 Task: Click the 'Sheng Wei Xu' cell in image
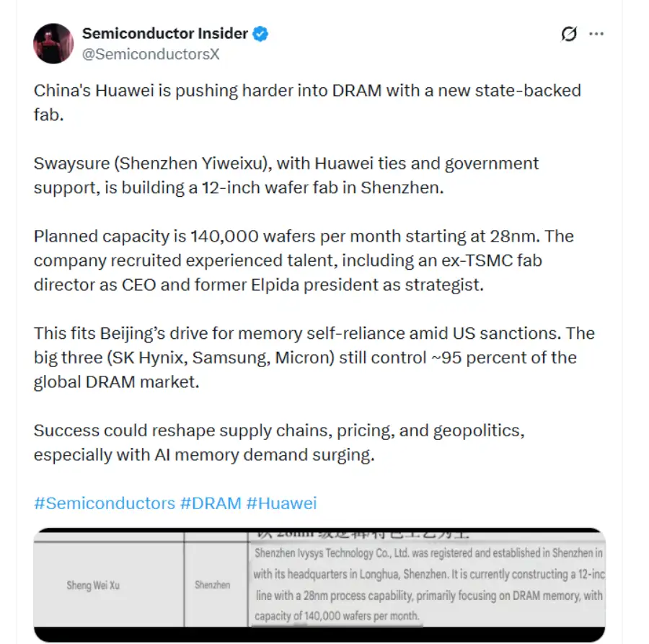click(93, 586)
